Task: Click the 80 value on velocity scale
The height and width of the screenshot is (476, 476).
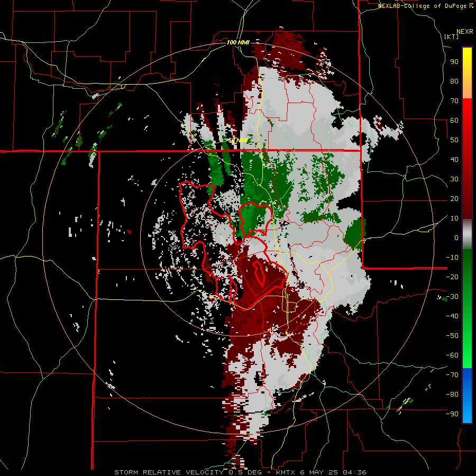Action: (x=454, y=81)
